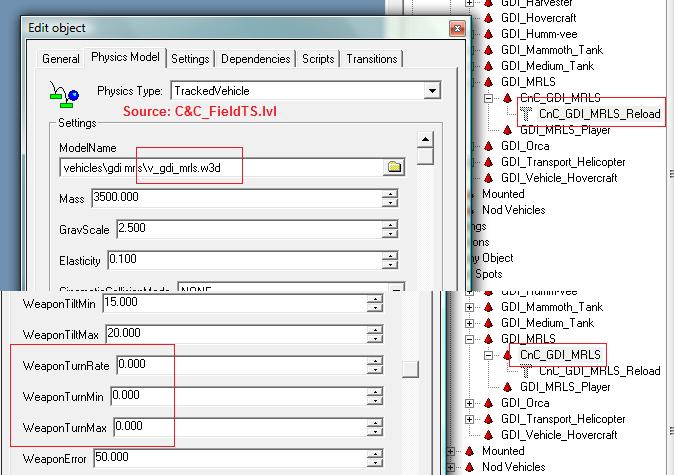Open the Physics Type dropdown
Screen dimensions: 674x475
click(x=431, y=91)
